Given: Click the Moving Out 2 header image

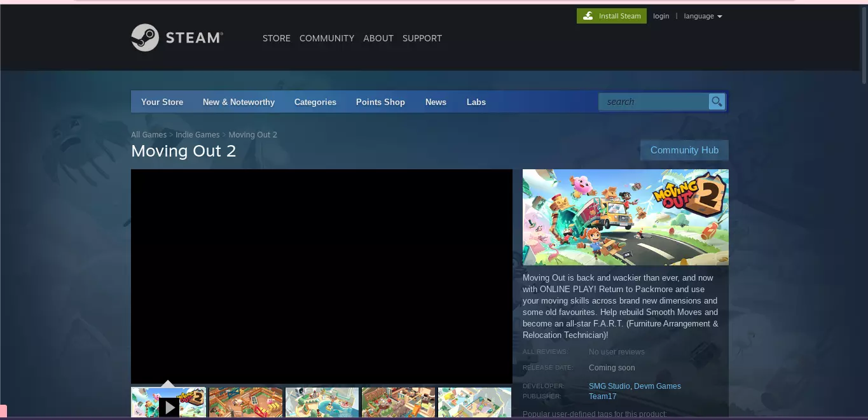Looking at the screenshot, I should (626, 217).
